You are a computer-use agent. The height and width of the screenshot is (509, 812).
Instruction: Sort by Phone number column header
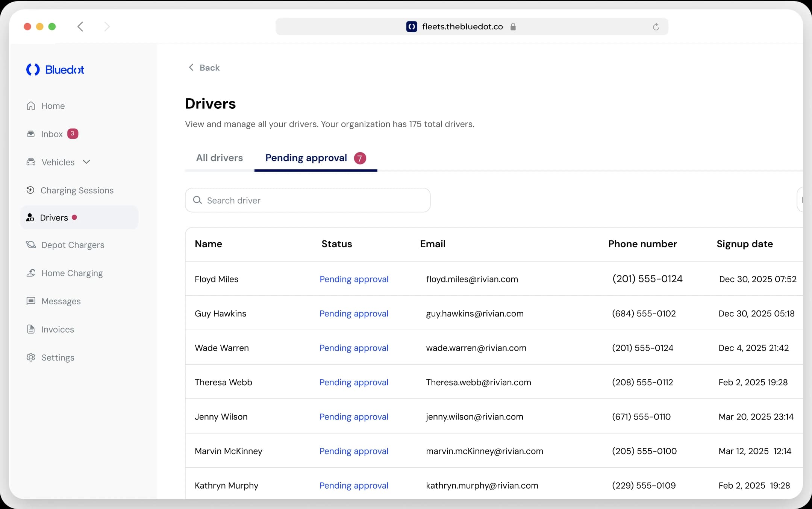[642, 244]
